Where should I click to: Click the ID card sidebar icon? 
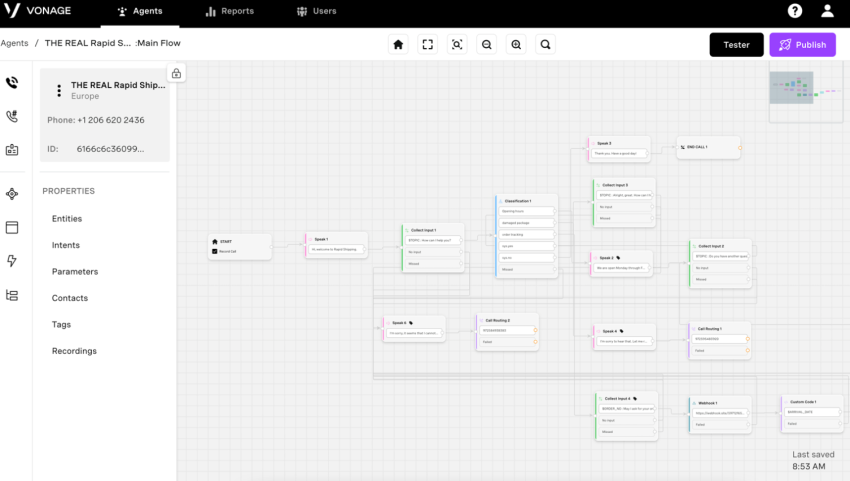[x=12, y=150]
